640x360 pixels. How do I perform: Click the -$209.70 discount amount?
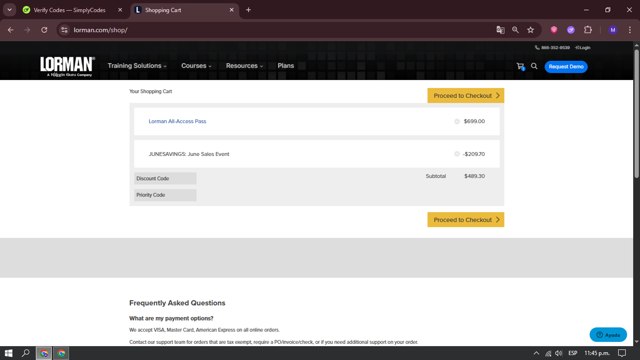(x=474, y=154)
